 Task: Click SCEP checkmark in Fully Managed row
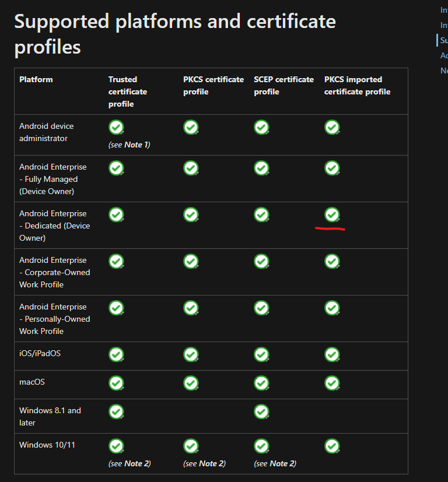click(261, 168)
